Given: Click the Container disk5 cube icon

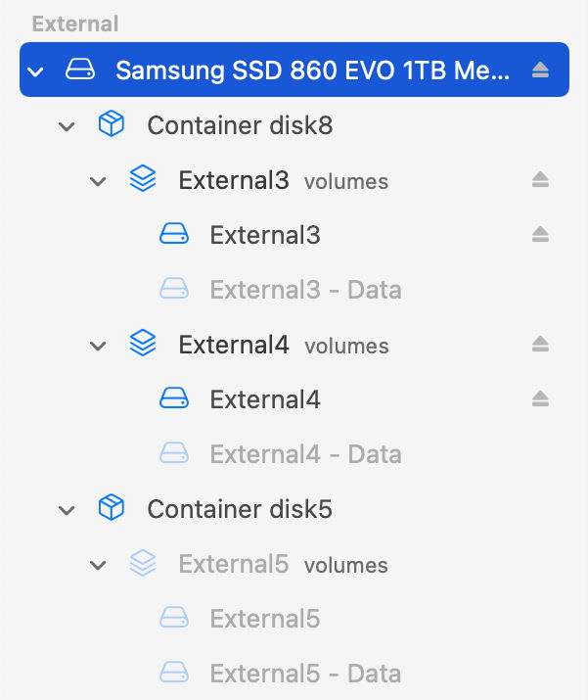Looking at the screenshot, I should 112,509.
